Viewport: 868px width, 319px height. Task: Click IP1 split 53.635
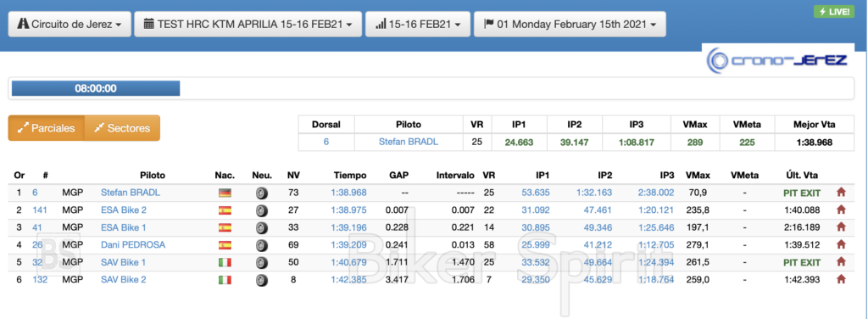(536, 193)
